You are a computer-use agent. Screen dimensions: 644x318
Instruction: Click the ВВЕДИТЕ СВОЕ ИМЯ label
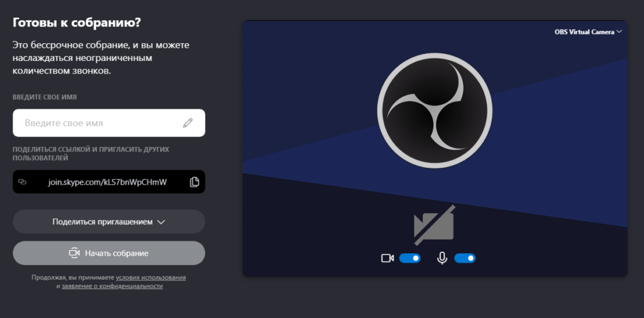pos(45,97)
